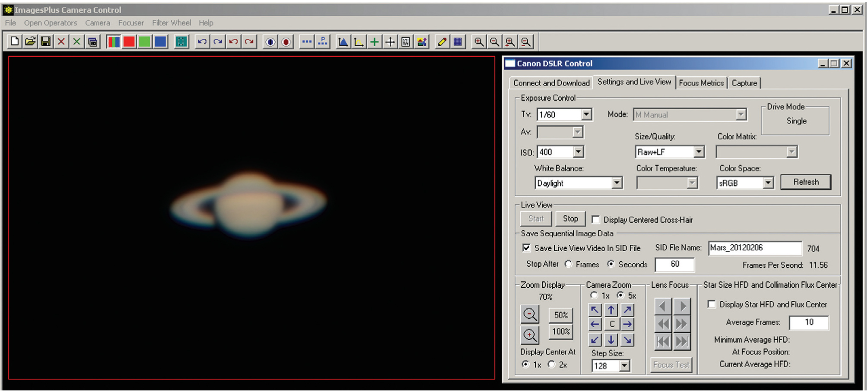The height and width of the screenshot is (391, 868).
Task: Click the black crosshair icon
Action: point(390,42)
